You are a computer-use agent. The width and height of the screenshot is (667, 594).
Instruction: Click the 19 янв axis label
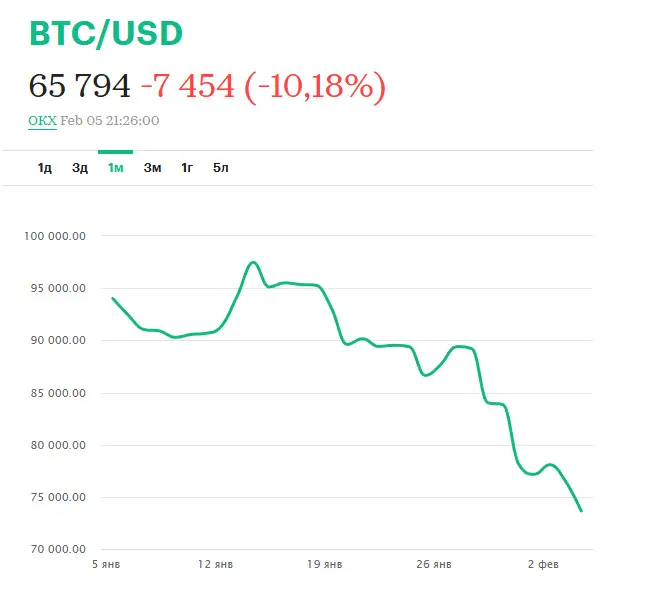[x=325, y=564]
